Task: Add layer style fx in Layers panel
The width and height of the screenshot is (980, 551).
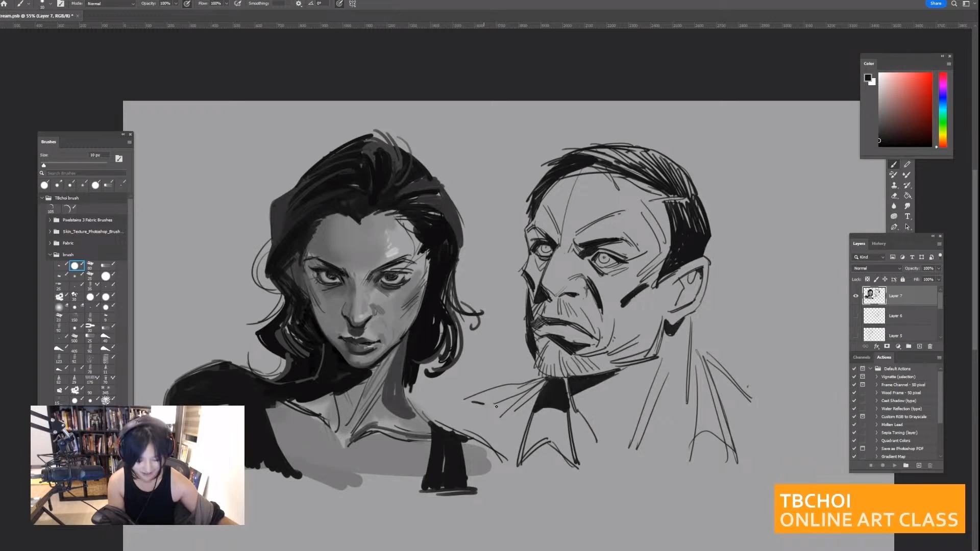Action: pyautogui.click(x=876, y=346)
